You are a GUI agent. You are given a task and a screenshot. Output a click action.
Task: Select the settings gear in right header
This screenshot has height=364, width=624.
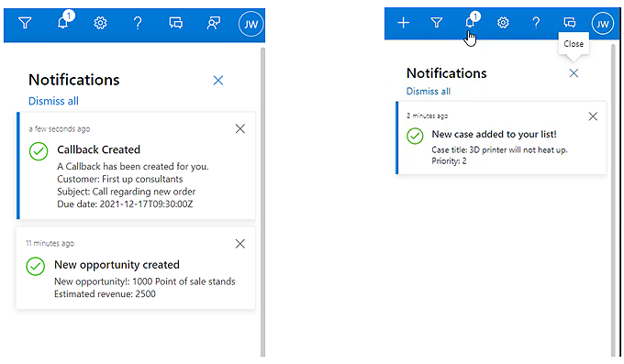503,23
